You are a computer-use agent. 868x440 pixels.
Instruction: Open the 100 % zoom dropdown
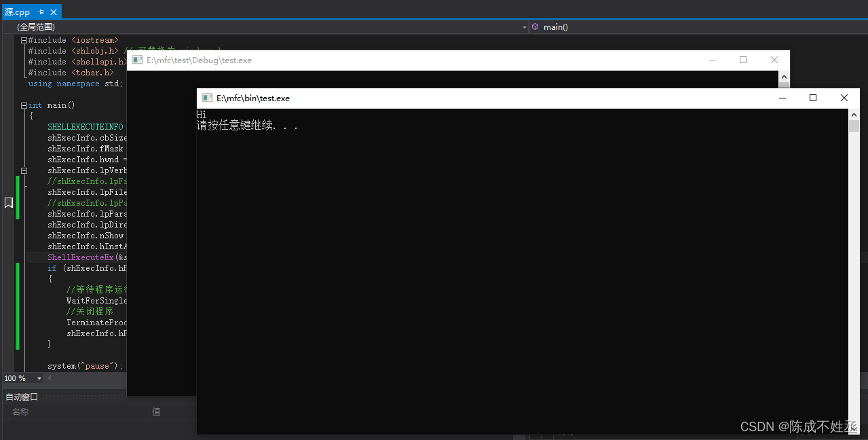(39, 378)
